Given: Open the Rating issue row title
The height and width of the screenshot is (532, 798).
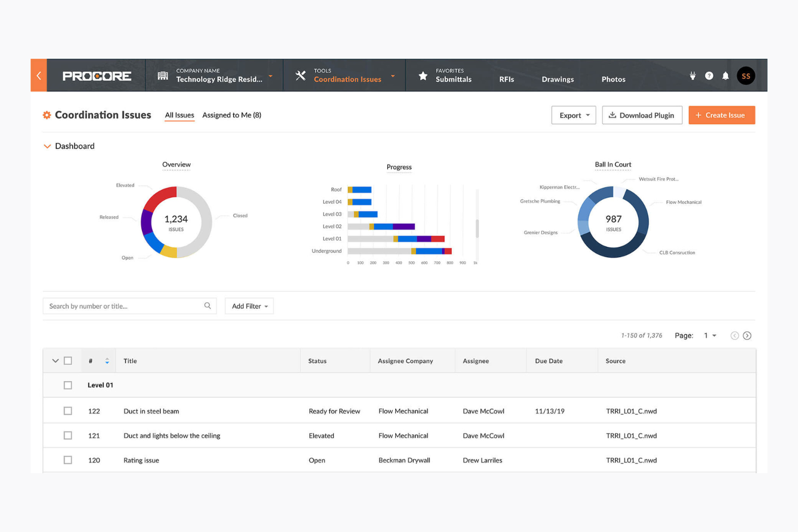Looking at the screenshot, I should pos(141,460).
